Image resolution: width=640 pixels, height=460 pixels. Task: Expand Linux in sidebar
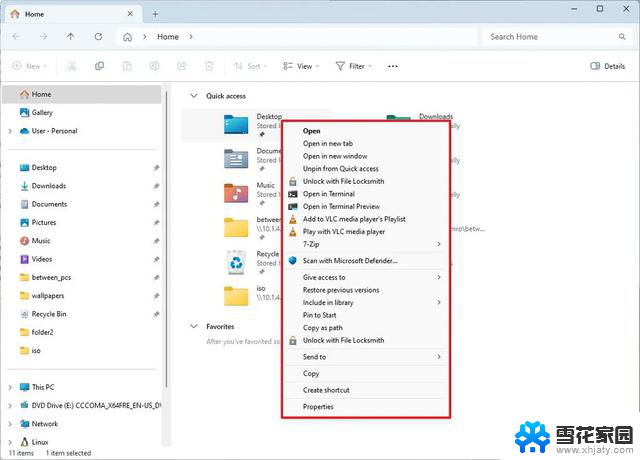coord(10,442)
